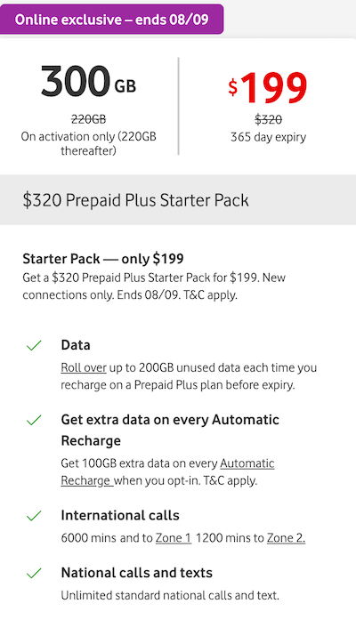This screenshot has height=644, width=356.
Task: Click the International calls heading
Action: point(120,515)
